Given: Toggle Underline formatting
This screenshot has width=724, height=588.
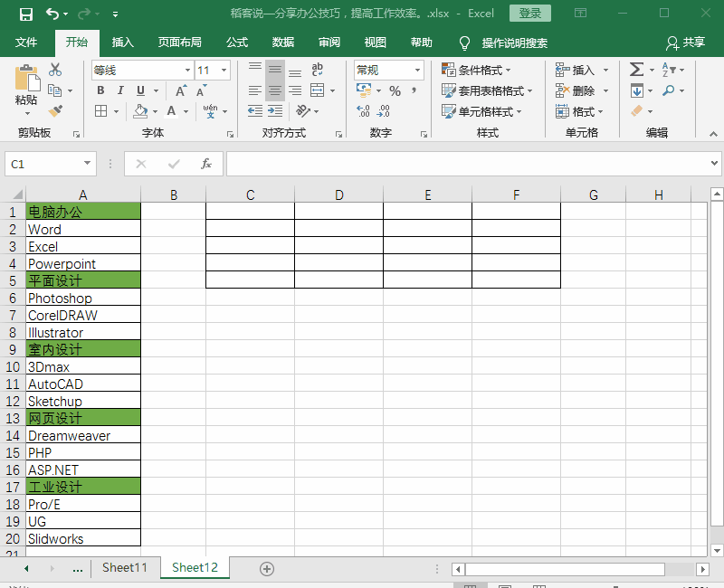Looking at the screenshot, I should pos(141,90).
